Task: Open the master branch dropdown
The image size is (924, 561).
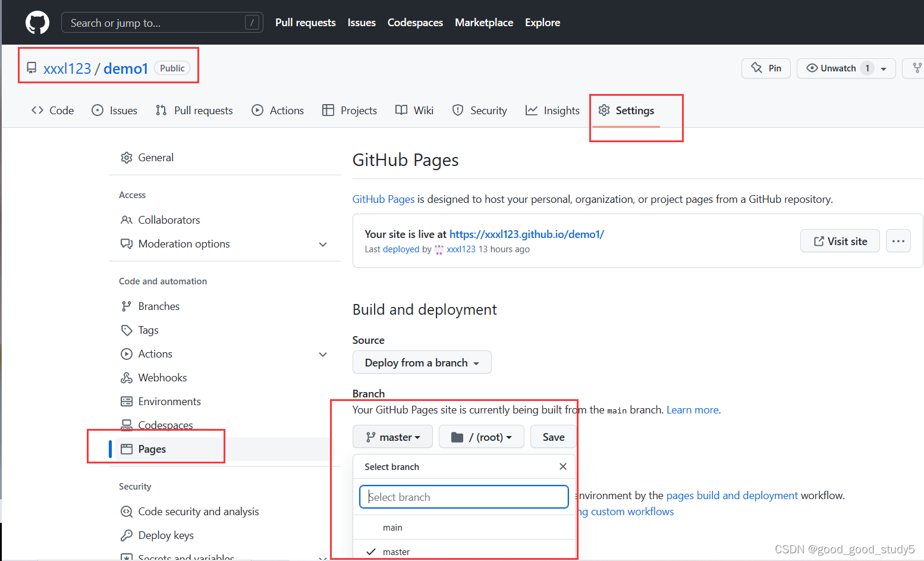Action: [x=392, y=437]
